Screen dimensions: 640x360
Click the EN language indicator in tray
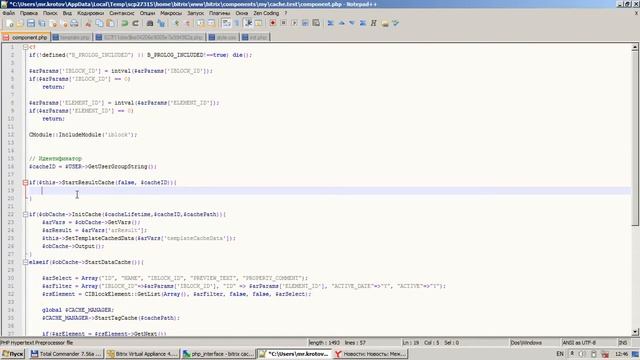tap(560, 354)
